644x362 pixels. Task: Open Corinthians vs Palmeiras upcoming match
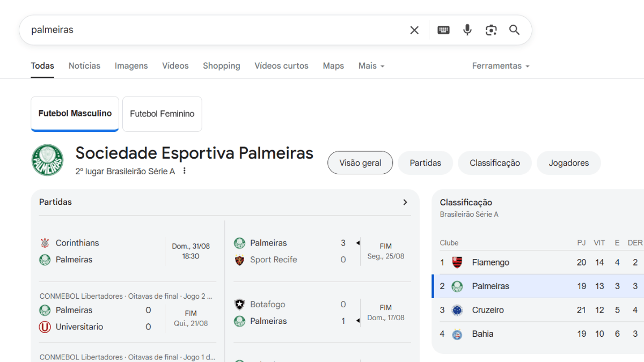(x=127, y=251)
